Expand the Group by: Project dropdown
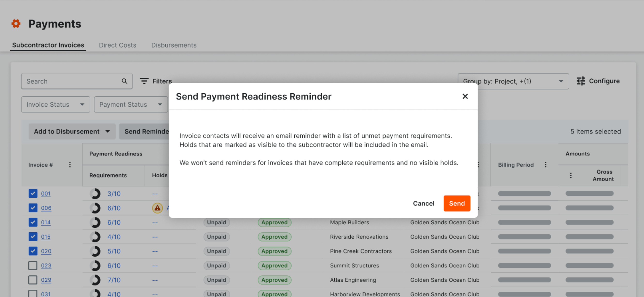Viewport: 644px width, 297px height. tap(513, 81)
